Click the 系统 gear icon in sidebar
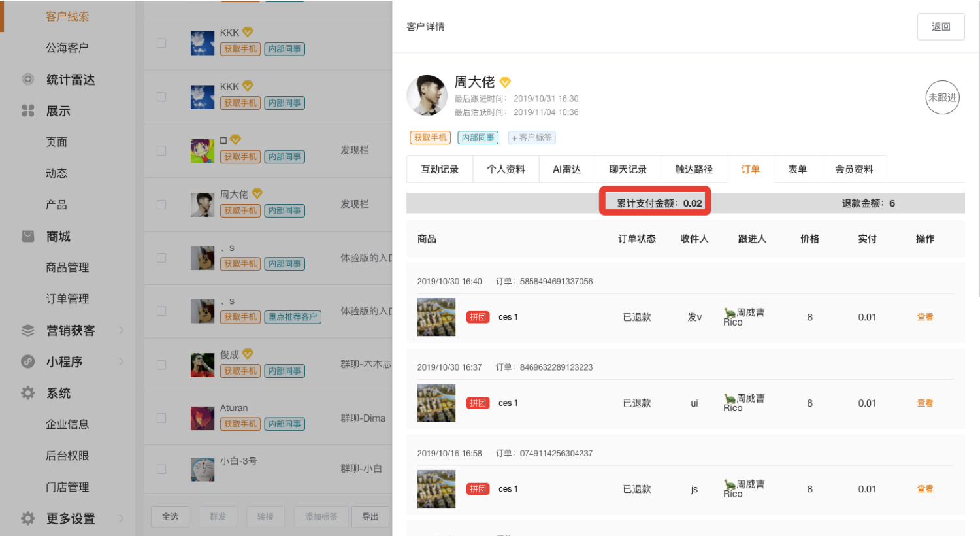Viewport: 980px width, 536px height. coord(27,393)
